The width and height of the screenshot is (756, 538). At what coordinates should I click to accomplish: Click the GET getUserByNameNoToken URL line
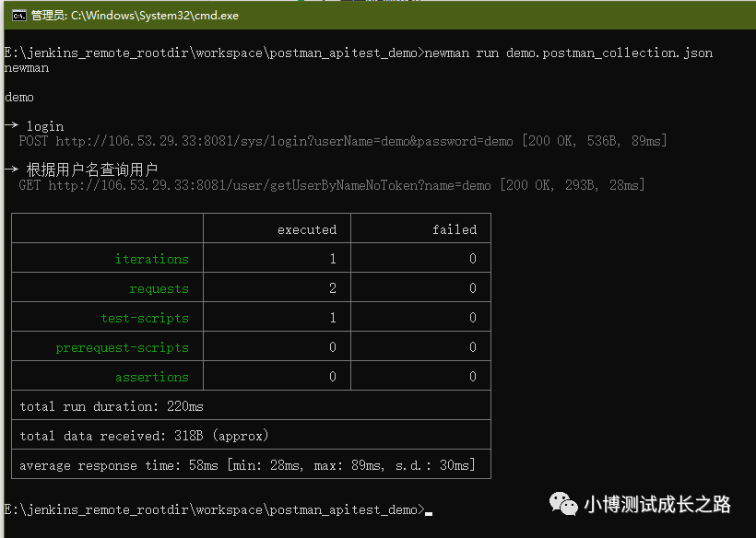(x=331, y=185)
